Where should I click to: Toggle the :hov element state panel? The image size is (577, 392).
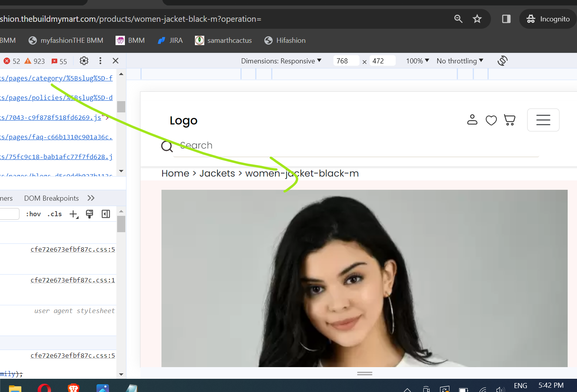pyautogui.click(x=33, y=214)
